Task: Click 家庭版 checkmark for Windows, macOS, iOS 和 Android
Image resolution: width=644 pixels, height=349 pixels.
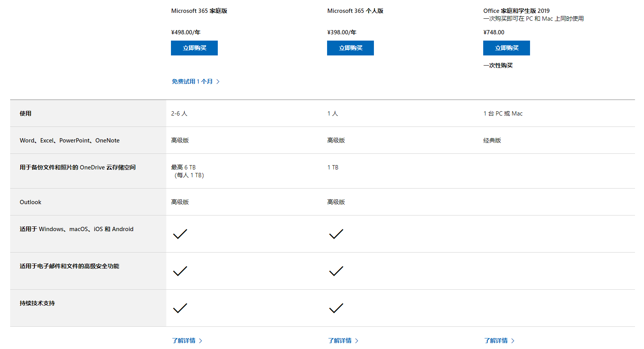Action: [180, 234]
